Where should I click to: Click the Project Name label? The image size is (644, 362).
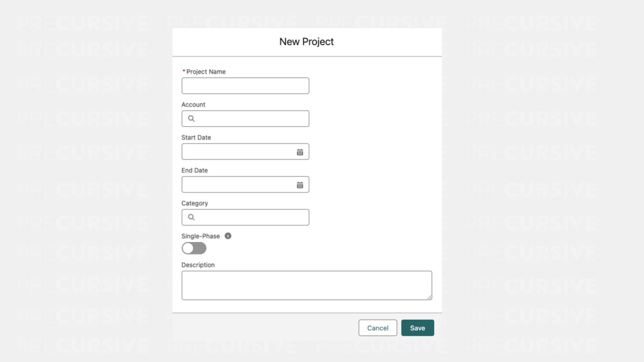206,72
